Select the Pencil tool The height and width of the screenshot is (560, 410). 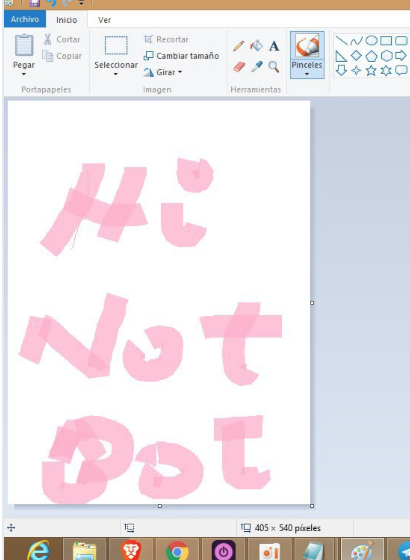pos(238,46)
